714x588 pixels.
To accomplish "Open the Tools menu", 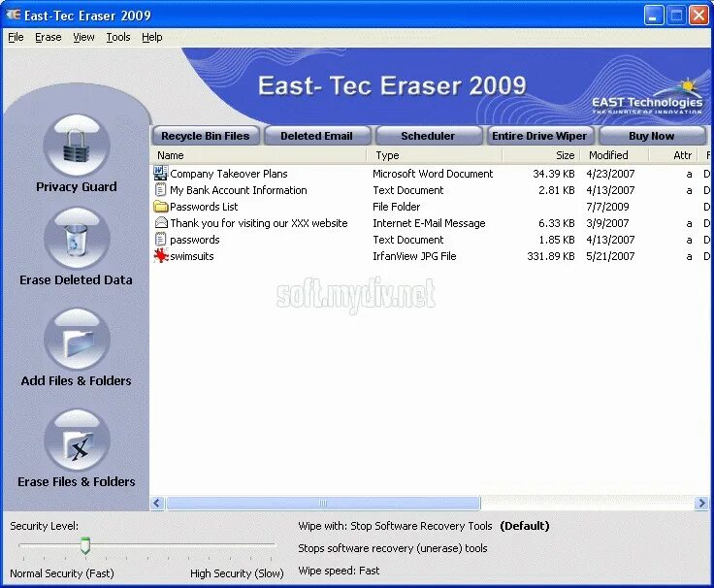I will coord(118,37).
